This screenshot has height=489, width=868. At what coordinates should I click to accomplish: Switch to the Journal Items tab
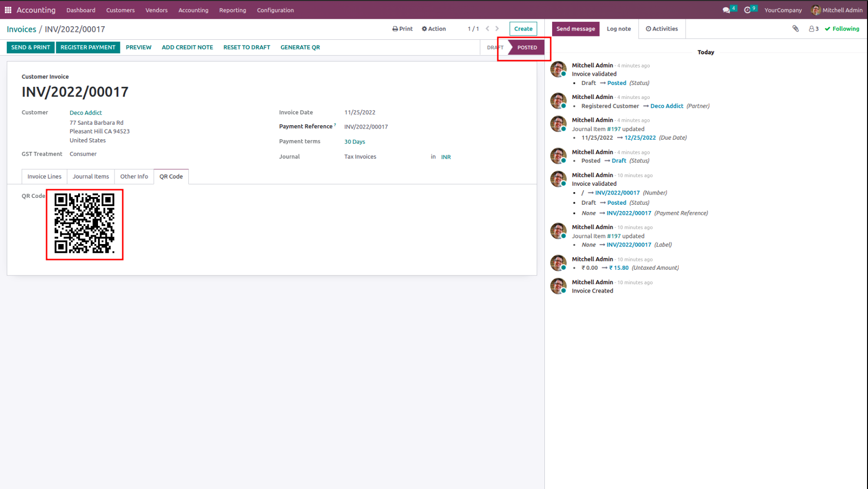(x=91, y=177)
